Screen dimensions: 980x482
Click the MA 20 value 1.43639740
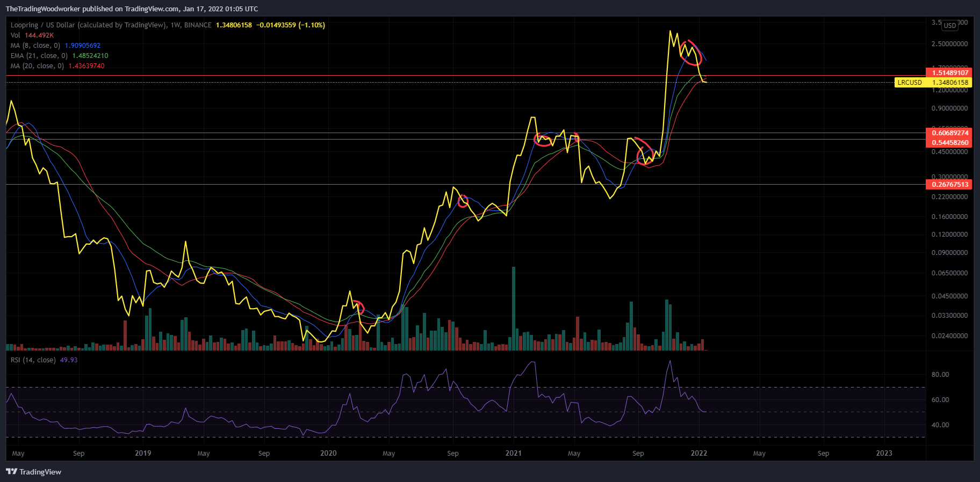click(87, 66)
